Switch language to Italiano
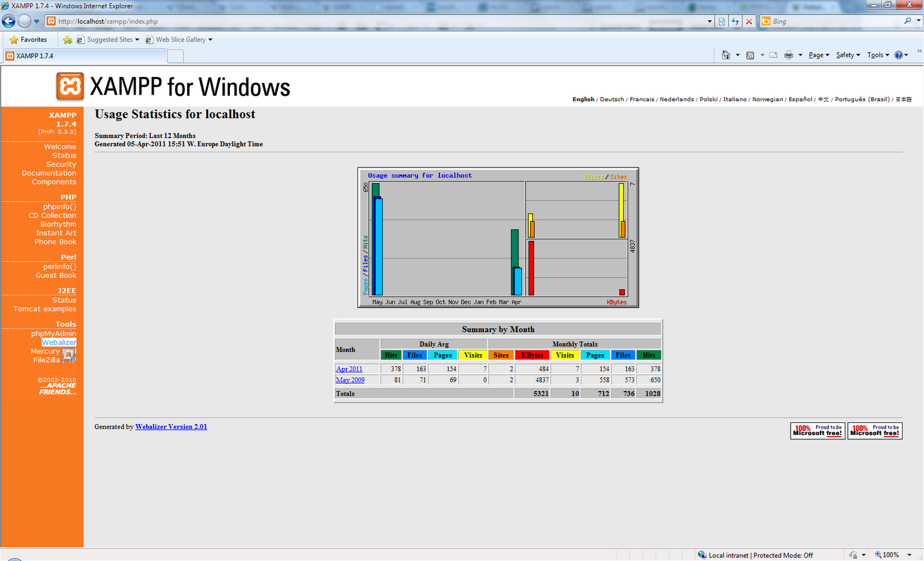Screen dimensions: 924x561 pos(735,99)
